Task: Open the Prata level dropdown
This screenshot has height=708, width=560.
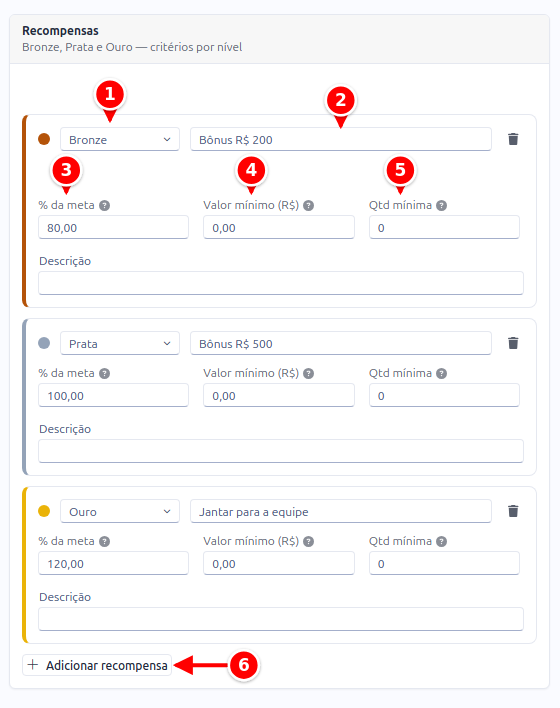Action: pyautogui.click(x=120, y=344)
